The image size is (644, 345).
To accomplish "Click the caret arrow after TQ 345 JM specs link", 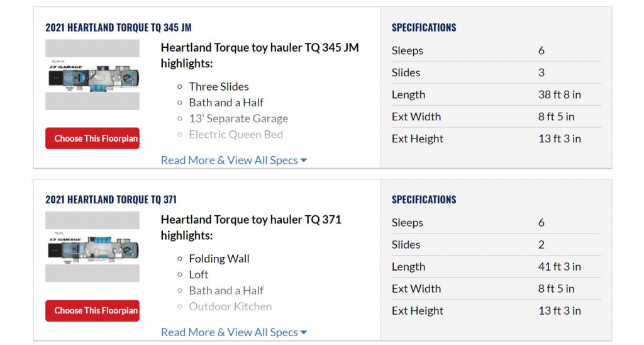I will click(x=304, y=161).
